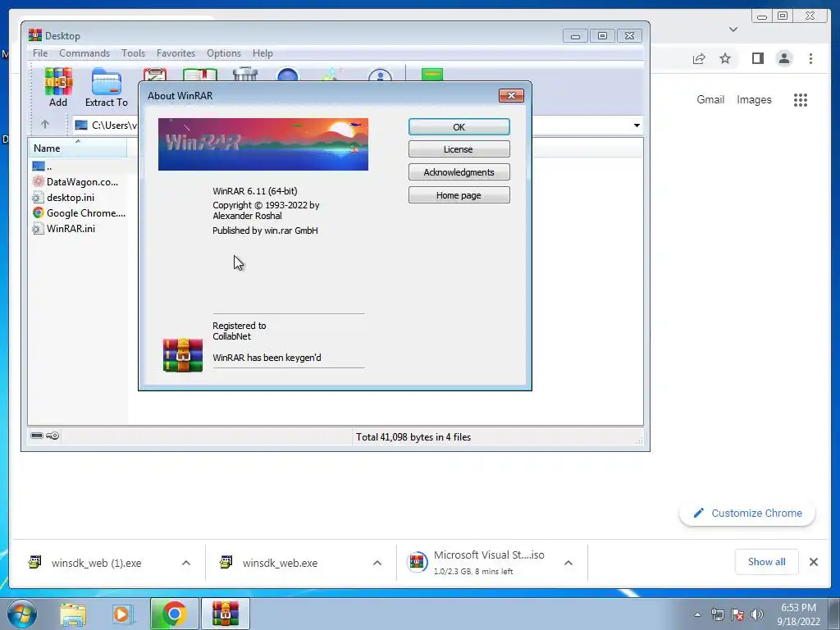Click the Customize Chrome button
Screen dimensions: 840x630
(x=747, y=513)
